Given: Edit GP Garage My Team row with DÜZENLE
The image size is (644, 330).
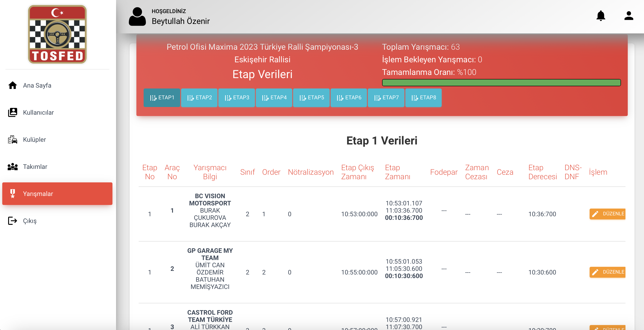Looking at the screenshot, I should coord(607,272).
